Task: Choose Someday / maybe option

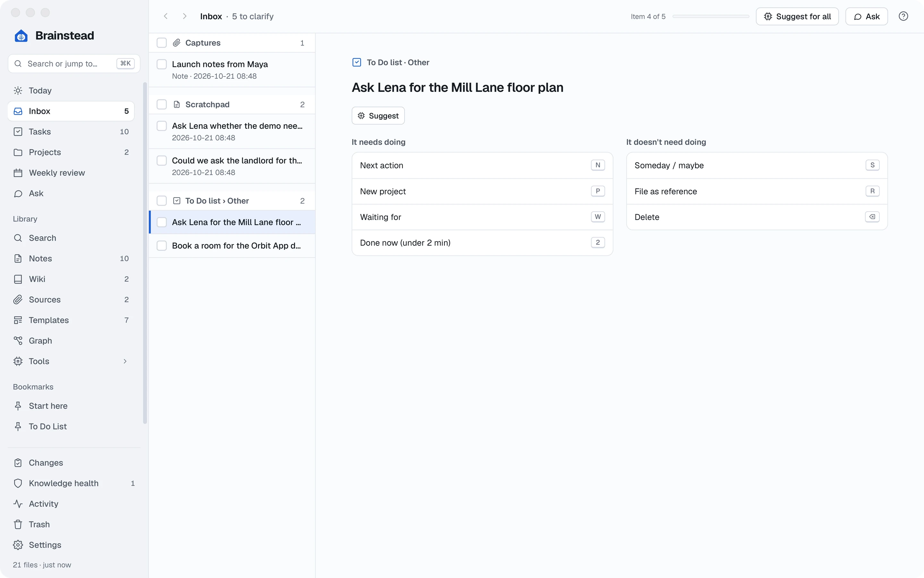Action: point(757,165)
